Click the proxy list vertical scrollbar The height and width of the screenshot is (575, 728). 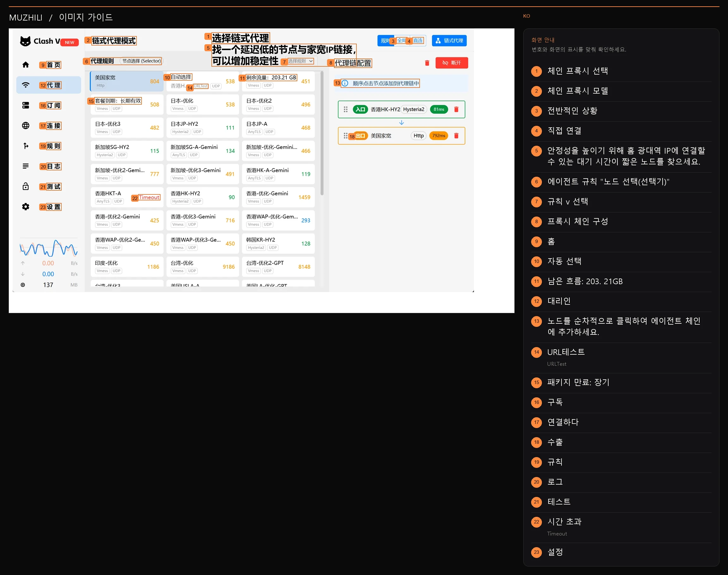pos(322,133)
